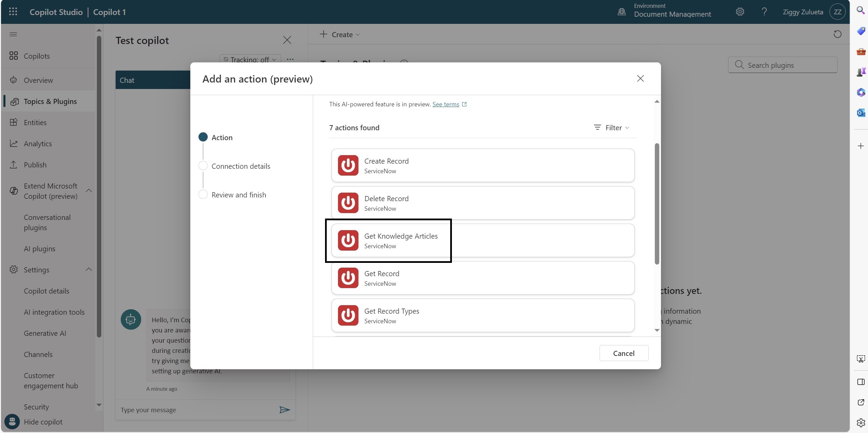Click the browser sidebar search icon
The height and width of the screenshot is (433, 868).
point(860,10)
